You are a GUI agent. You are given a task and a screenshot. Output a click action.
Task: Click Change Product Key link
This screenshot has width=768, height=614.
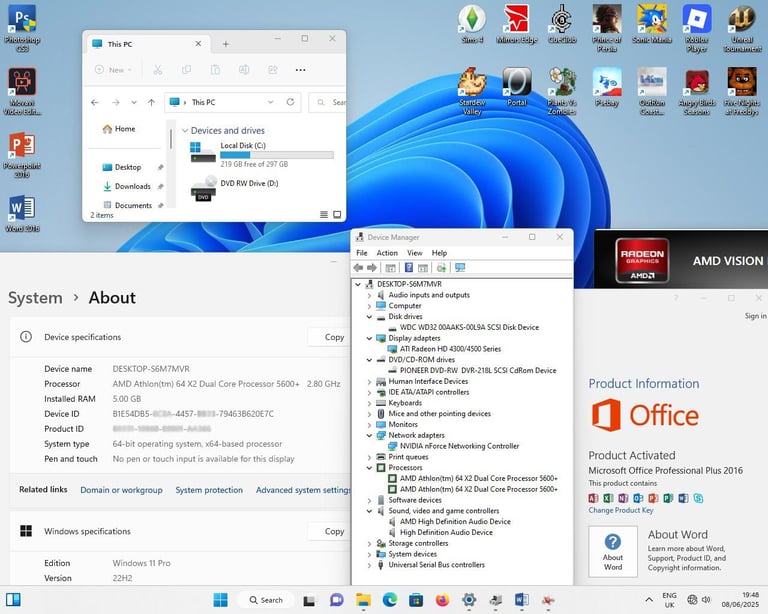tap(621, 510)
